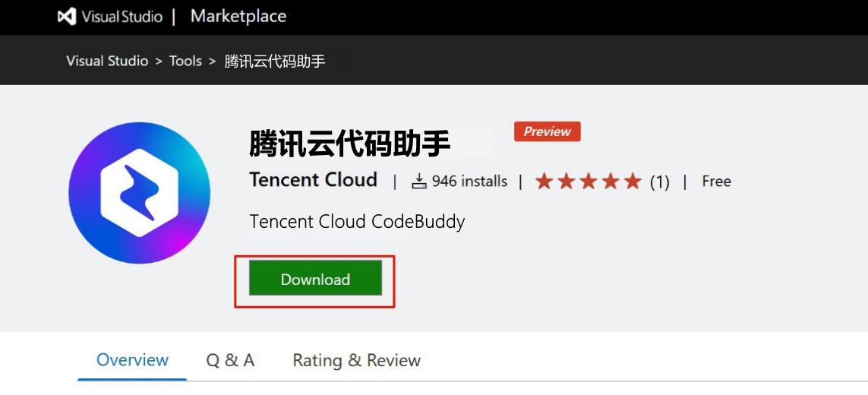This screenshot has width=868, height=395.
Task: Click the third rating star
Action: [x=588, y=181]
